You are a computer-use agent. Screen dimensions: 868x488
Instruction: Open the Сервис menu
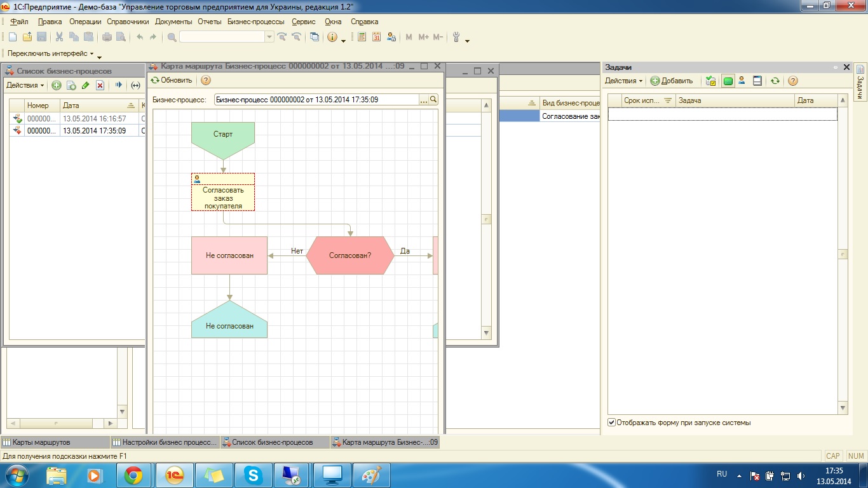coord(304,22)
